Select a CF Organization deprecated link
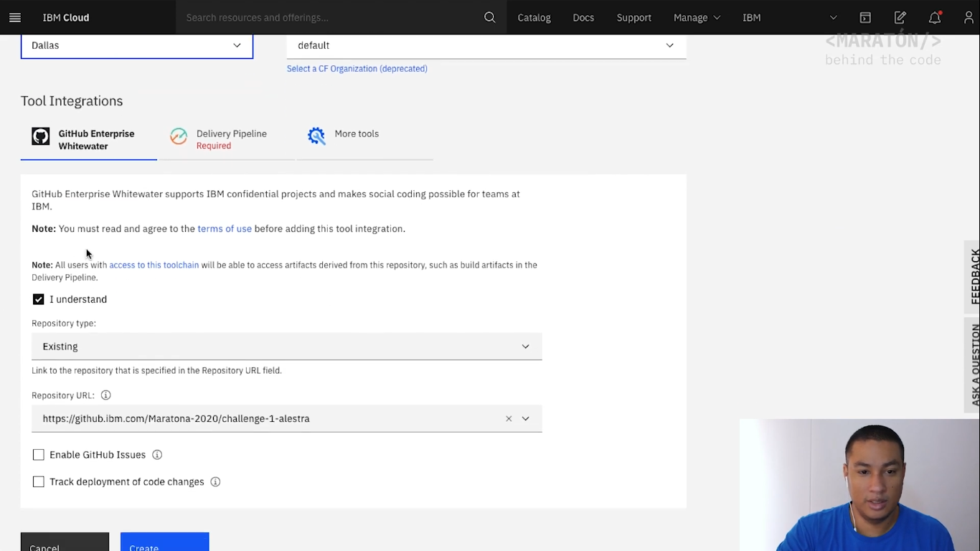Image resolution: width=980 pixels, height=551 pixels. pos(357,69)
